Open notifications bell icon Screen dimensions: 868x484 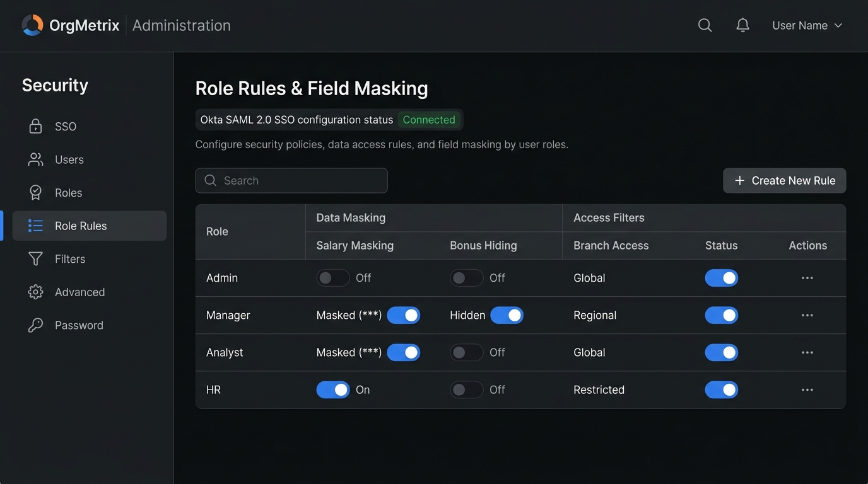pos(743,25)
